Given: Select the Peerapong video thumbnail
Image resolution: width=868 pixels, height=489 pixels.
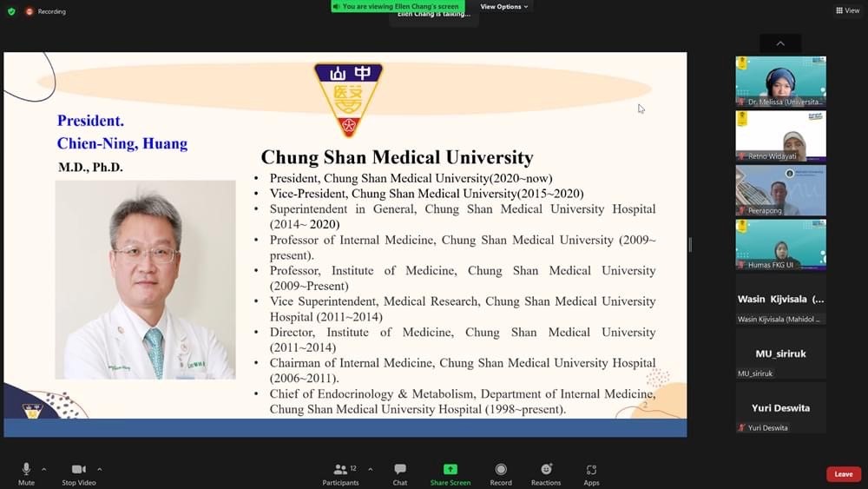Looking at the screenshot, I should pyautogui.click(x=780, y=190).
